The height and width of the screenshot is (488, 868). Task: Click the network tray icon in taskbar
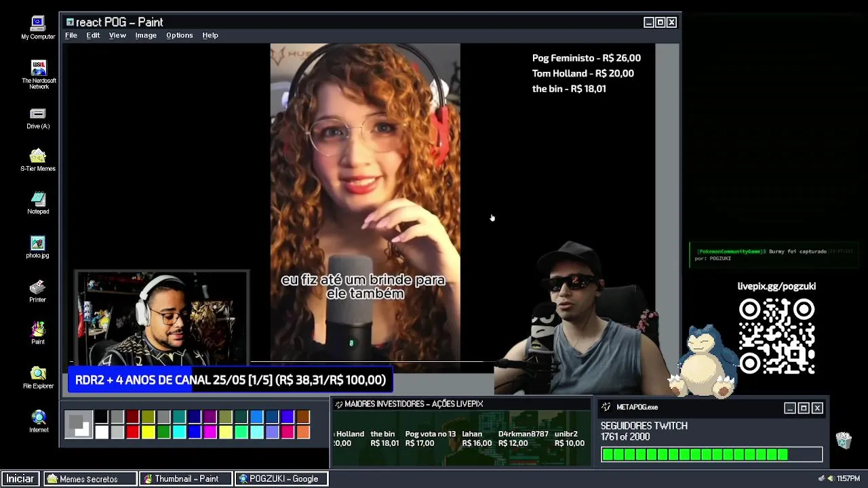pyautogui.click(x=822, y=479)
